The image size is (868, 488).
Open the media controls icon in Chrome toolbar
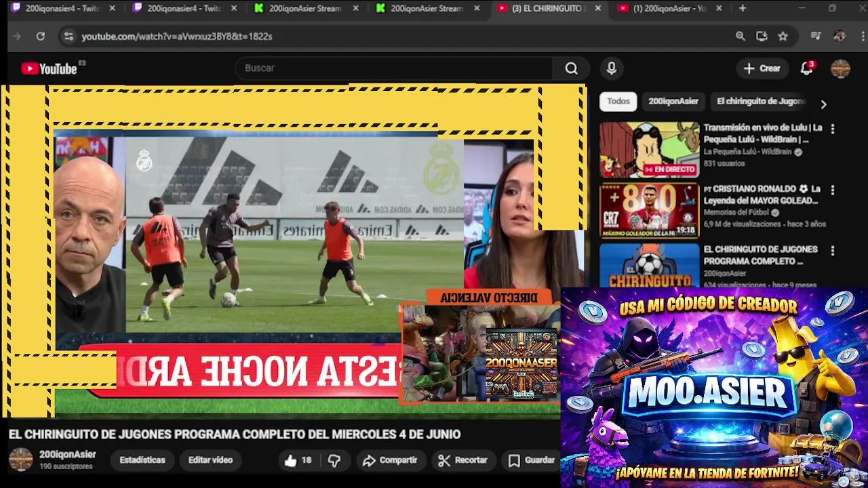[x=816, y=36]
